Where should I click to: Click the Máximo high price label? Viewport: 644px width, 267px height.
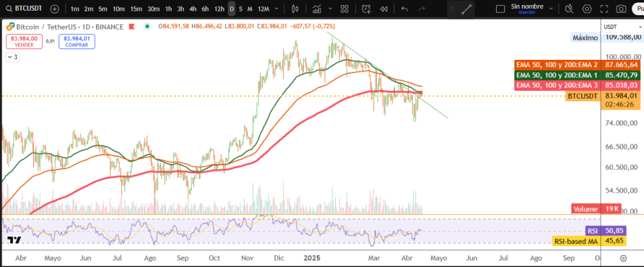coord(585,37)
